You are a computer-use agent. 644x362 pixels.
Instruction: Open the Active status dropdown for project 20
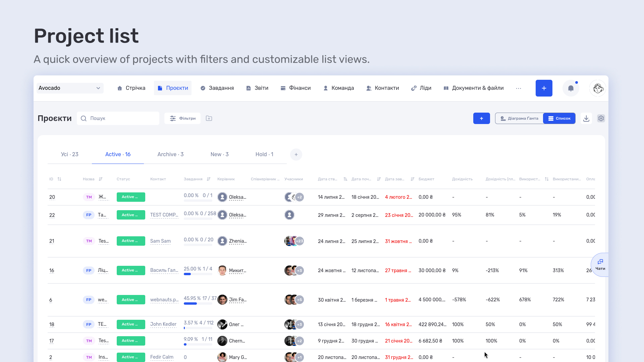coord(131,197)
